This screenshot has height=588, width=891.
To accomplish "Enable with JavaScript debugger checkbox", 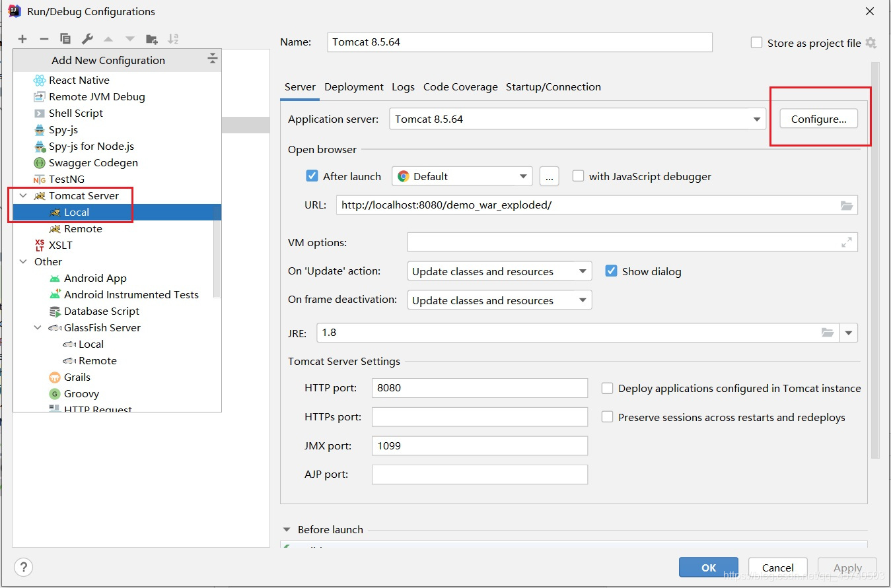I will (x=579, y=176).
